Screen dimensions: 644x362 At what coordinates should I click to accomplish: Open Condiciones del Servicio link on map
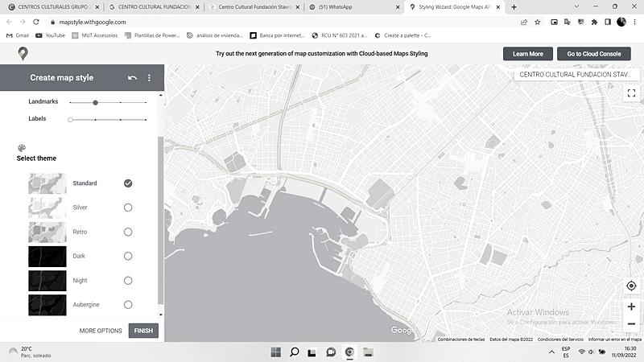560,339
